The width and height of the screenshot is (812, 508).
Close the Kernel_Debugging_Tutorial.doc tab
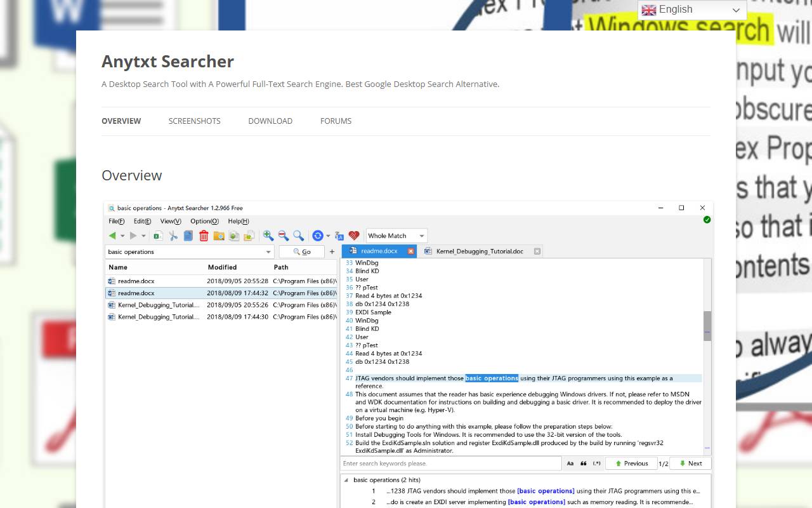click(x=537, y=251)
